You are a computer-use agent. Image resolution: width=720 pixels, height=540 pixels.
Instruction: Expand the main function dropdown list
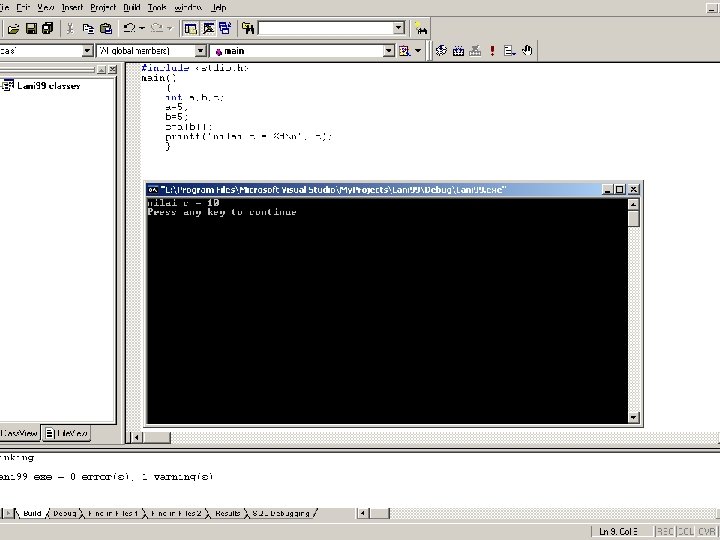click(x=388, y=51)
